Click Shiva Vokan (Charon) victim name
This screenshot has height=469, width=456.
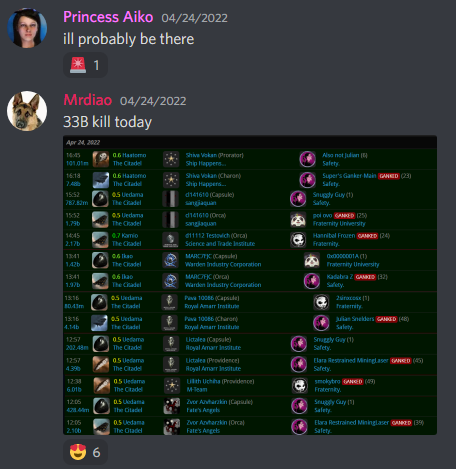(213, 176)
